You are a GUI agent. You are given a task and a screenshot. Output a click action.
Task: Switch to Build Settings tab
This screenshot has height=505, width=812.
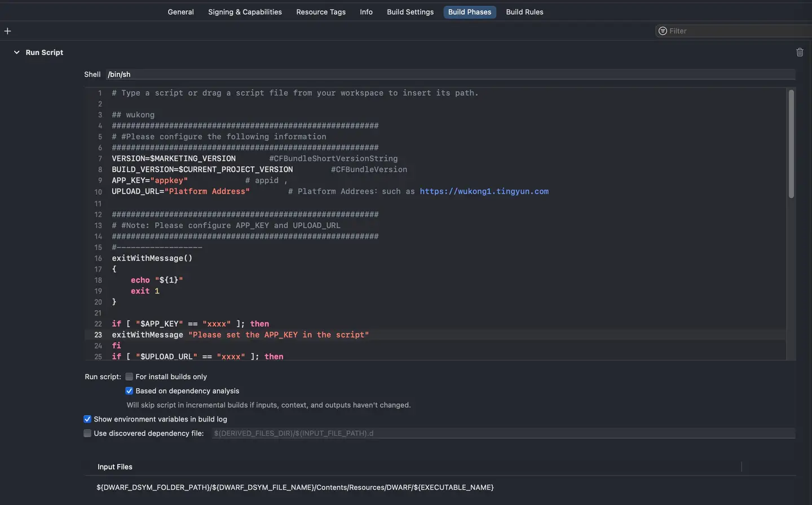(410, 12)
